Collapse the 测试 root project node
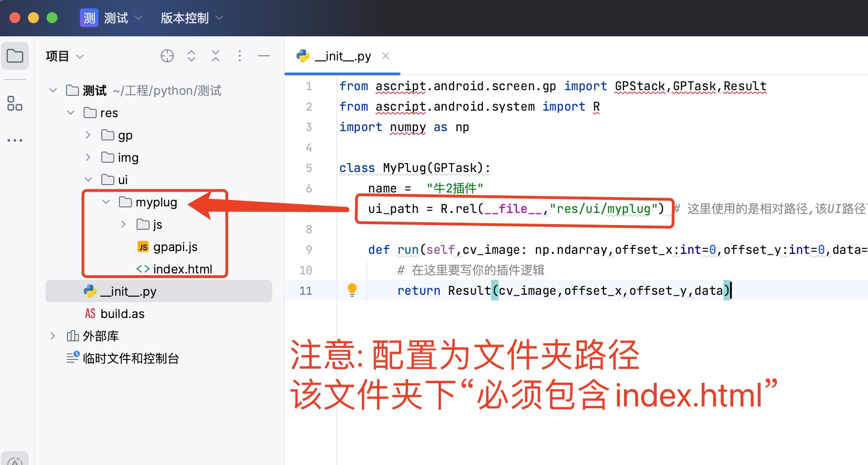The image size is (868, 465). [x=53, y=90]
